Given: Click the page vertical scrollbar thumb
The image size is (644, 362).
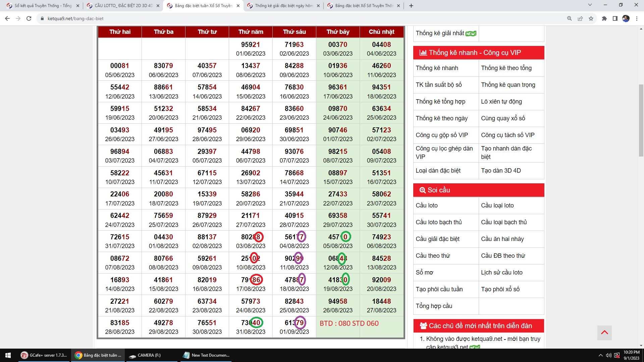Looking at the screenshot, I should click(641, 121).
